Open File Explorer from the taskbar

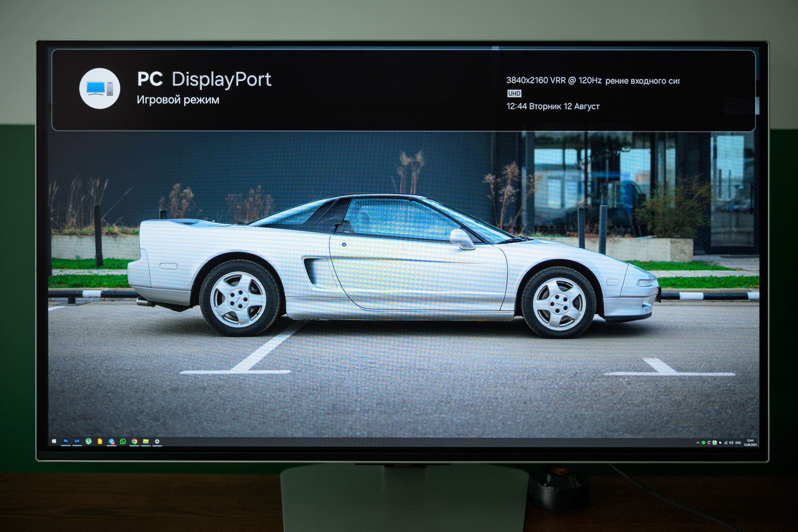(x=146, y=441)
